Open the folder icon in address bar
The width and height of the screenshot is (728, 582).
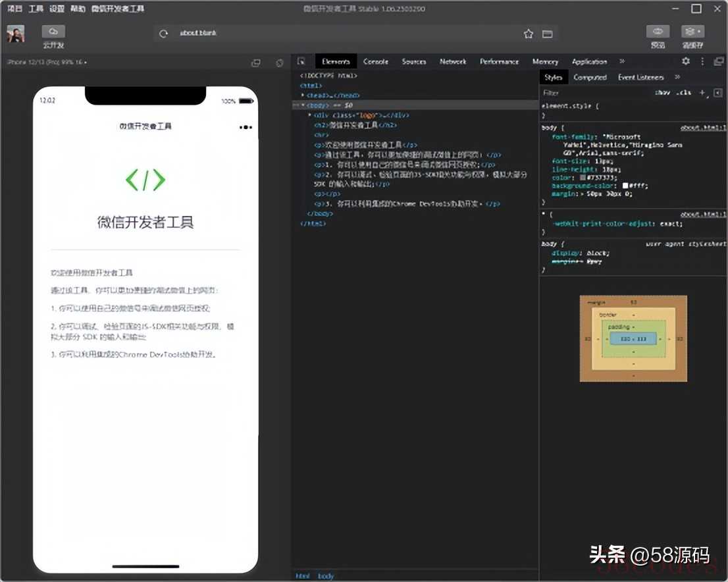pos(548,34)
